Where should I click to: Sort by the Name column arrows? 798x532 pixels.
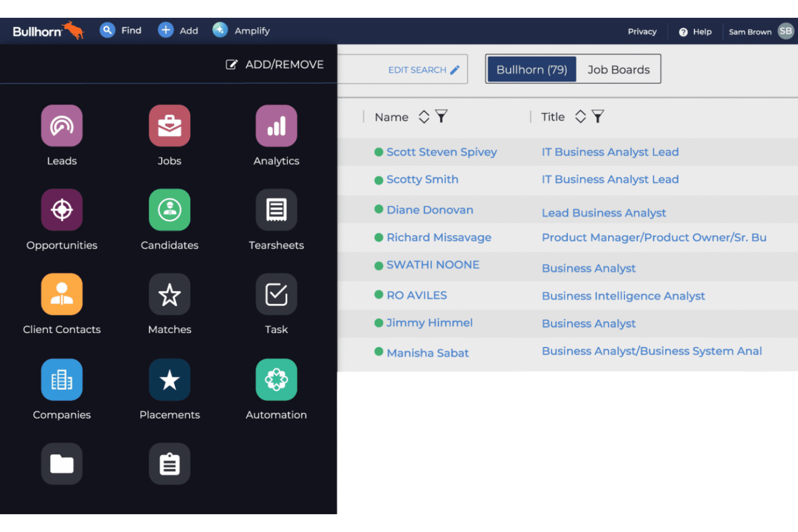point(424,116)
